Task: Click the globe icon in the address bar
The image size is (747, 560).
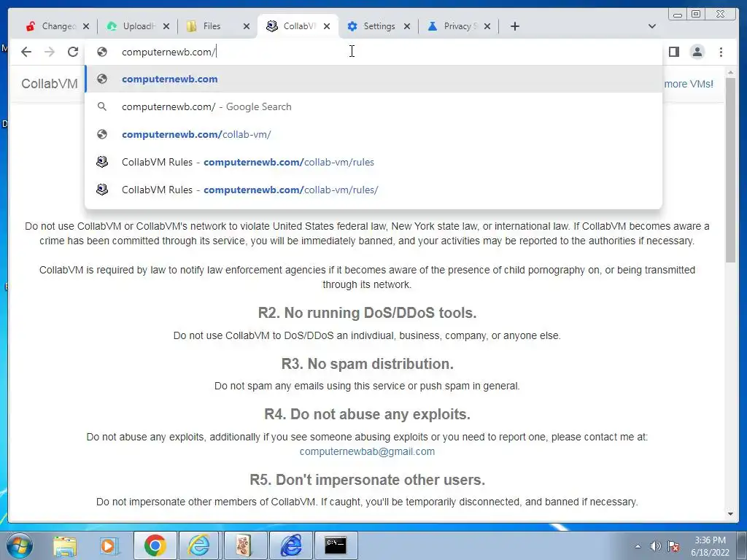Action: pos(102,52)
